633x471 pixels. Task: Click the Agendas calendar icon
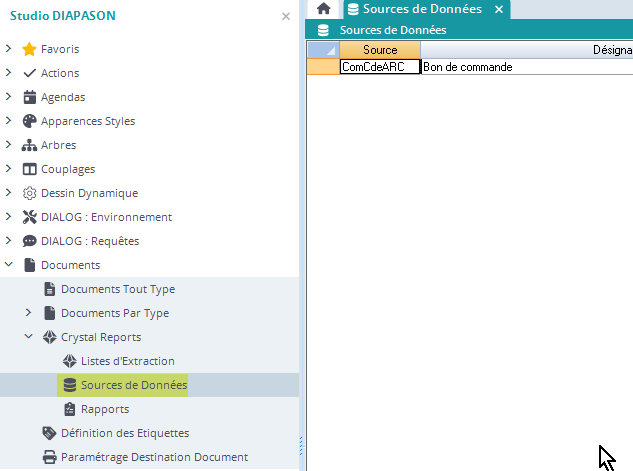pos(29,97)
